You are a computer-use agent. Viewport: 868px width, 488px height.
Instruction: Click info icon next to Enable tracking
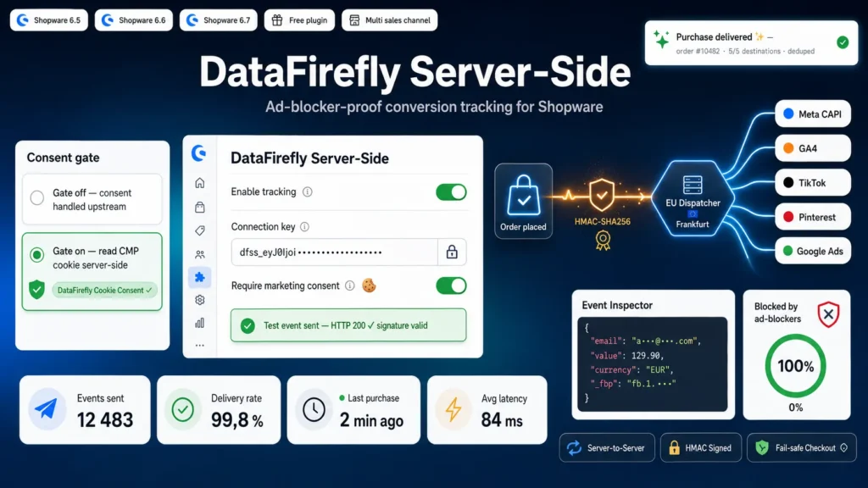coord(307,192)
